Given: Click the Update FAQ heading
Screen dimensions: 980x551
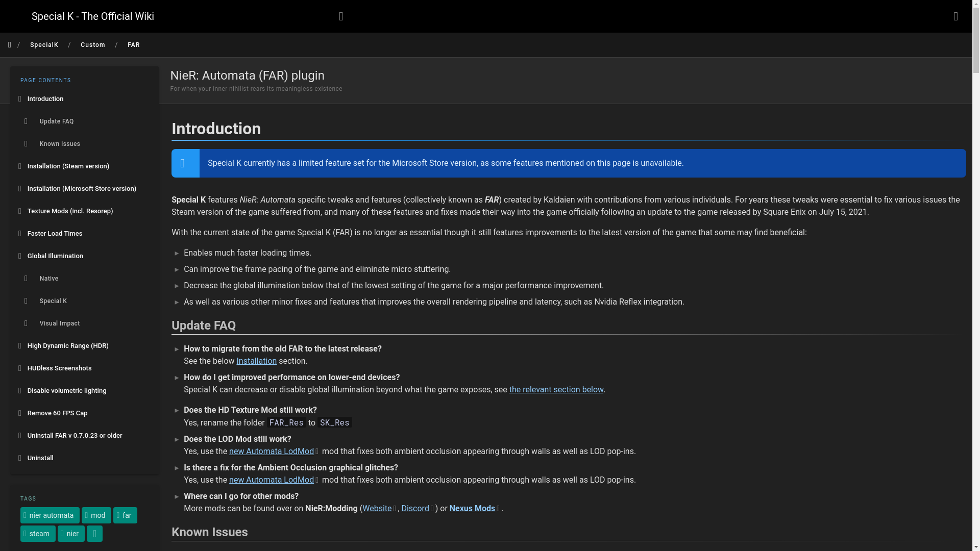Looking at the screenshot, I should [x=204, y=325].
